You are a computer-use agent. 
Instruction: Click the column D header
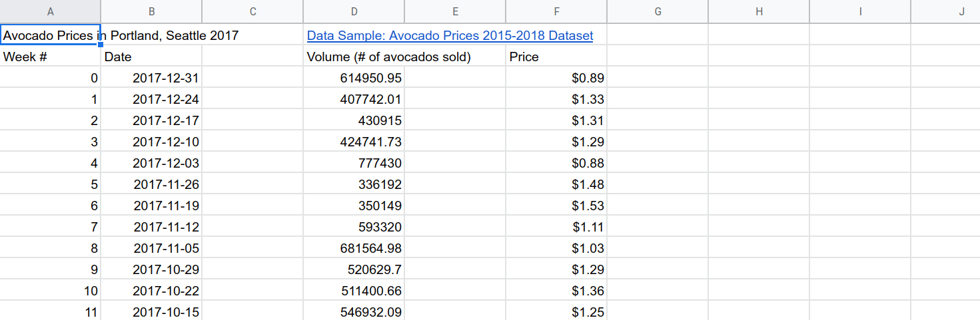pyautogui.click(x=354, y=11)
